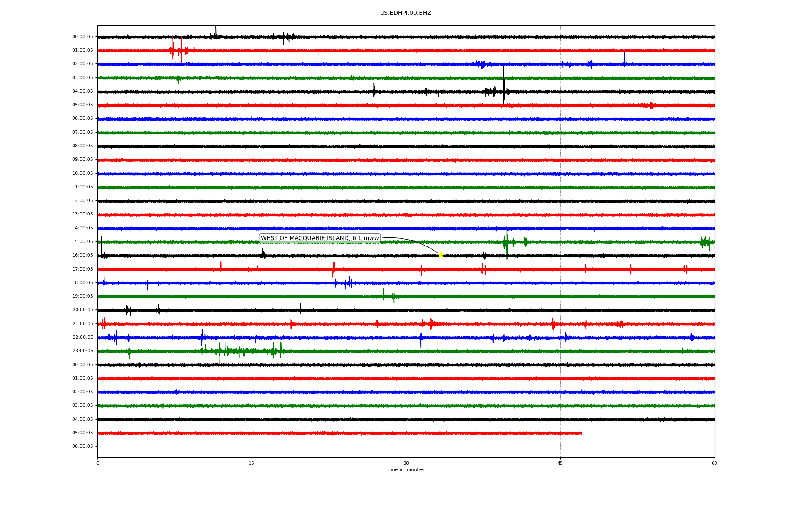
Task: Select the 11:00:05 time label
Action: (x=82, y=187)
